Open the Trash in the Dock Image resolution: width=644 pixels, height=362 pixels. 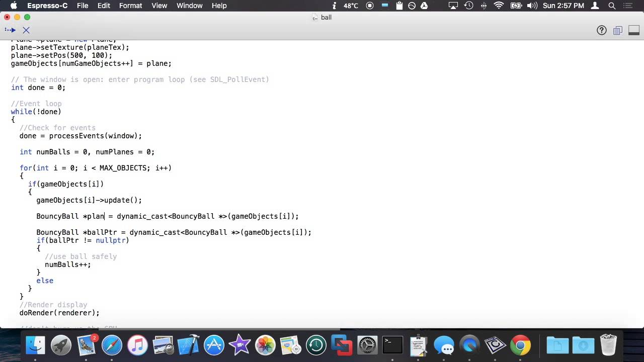click(x=608, y=345)
